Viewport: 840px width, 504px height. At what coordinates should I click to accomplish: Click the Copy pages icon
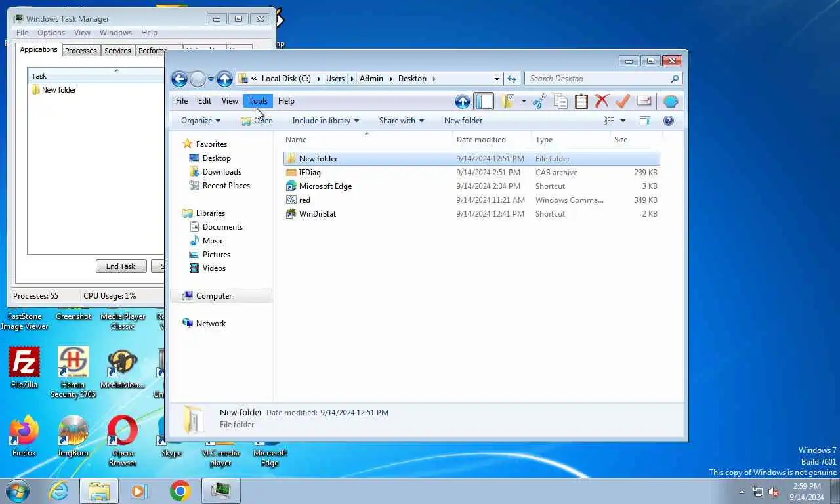point(560,101)
